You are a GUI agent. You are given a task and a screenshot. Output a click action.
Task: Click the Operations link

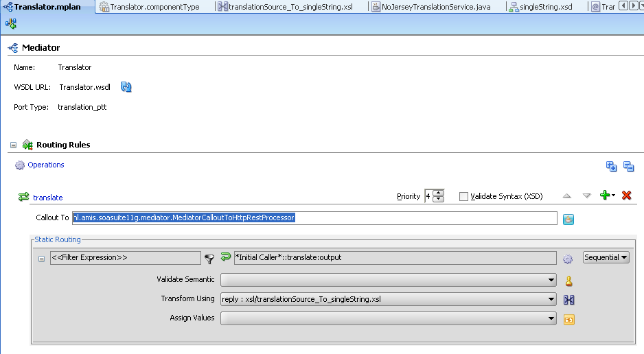click(45, 165)
